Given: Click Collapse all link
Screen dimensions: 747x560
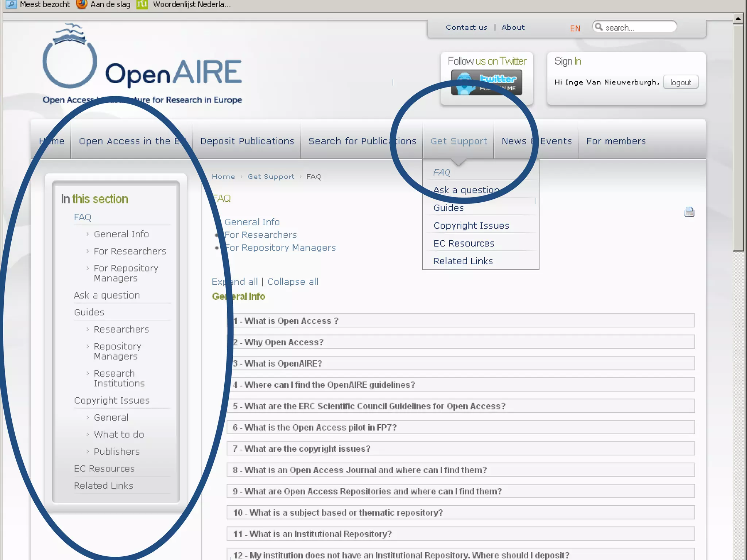Looking at the screenshot, I should point(293,282).
